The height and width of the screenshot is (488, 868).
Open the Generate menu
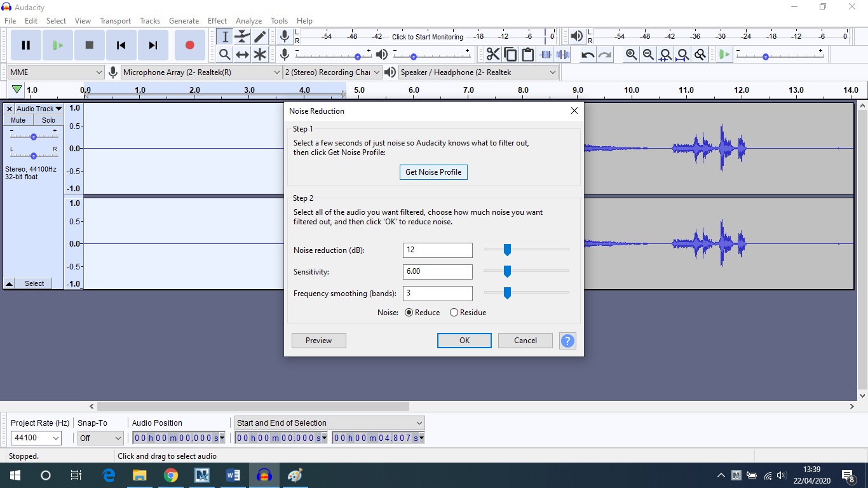pyautogui.click(x=184, y=21)
